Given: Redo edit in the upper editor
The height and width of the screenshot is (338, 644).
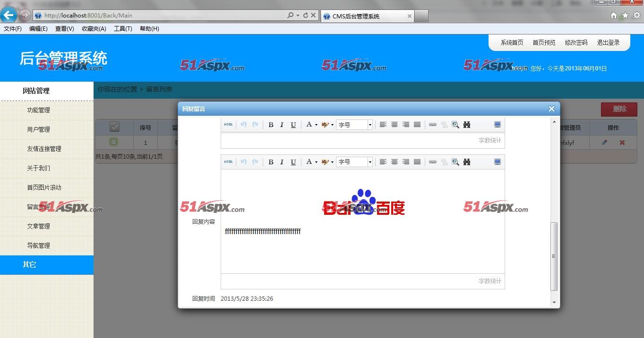Looking at the screenshot, I should click(x=255, y=125).
